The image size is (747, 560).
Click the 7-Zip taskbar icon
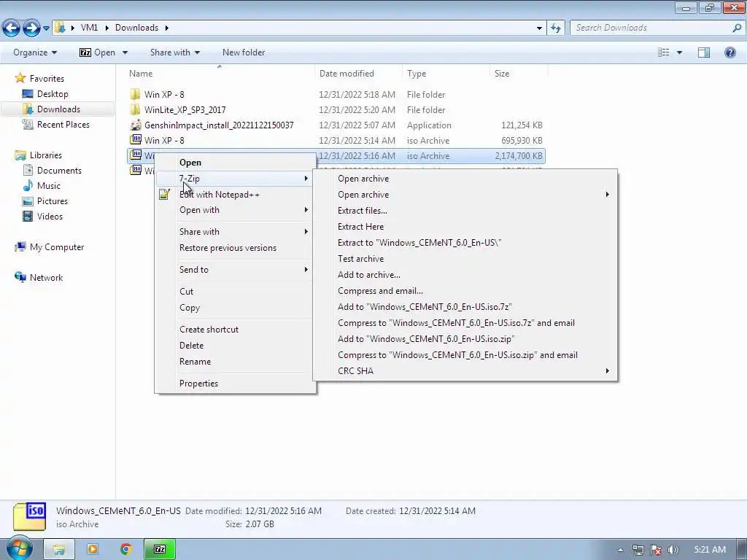[160, 549]
